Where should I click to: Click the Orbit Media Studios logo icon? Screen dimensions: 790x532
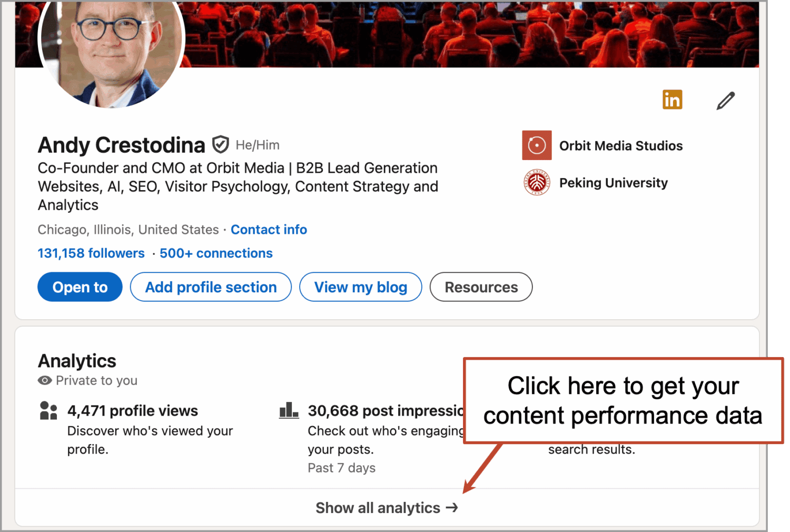tap(537, 145)
